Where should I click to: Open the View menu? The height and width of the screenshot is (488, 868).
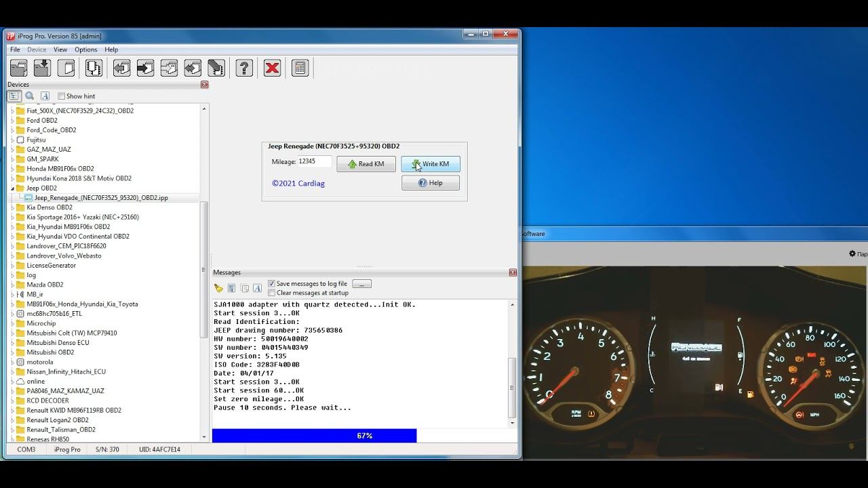(60, 49)
